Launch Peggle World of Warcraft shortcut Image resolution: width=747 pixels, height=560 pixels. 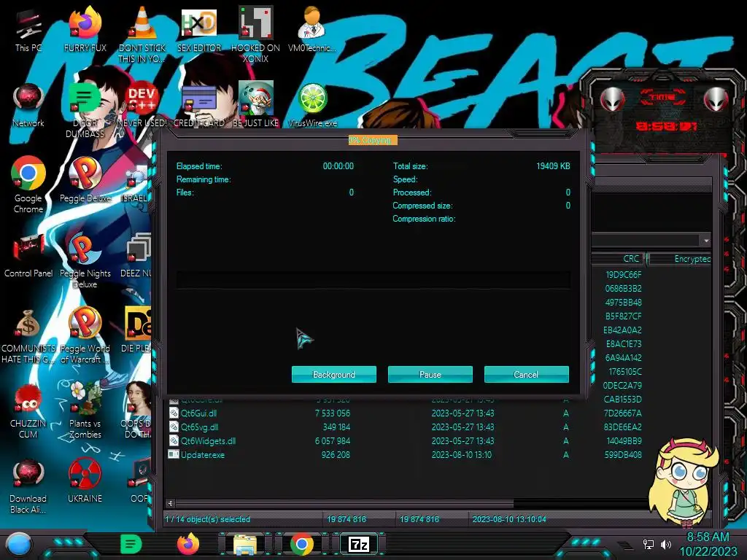(85, 336)
